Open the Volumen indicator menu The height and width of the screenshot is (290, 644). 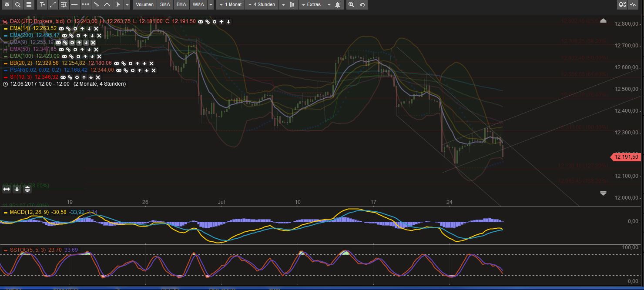click(144, 5)
